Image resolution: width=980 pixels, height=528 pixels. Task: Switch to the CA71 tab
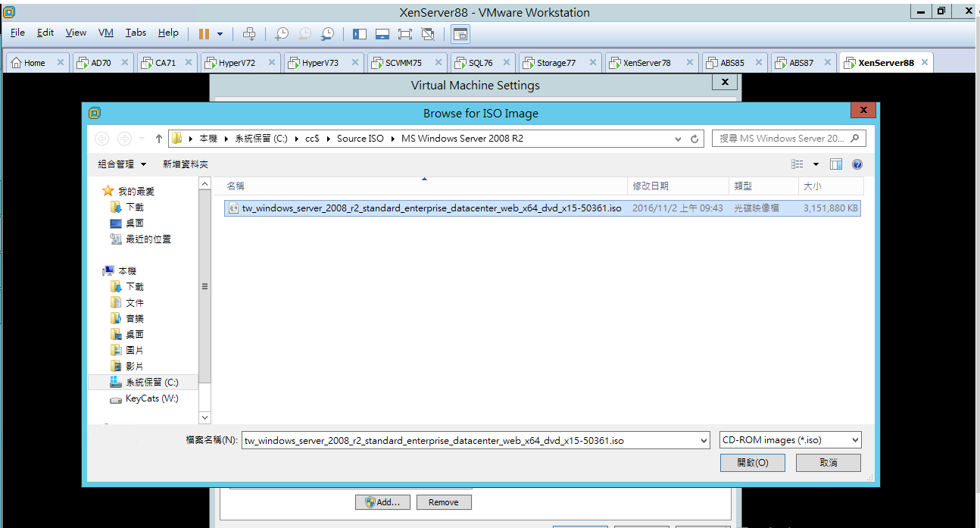coord(165,63)
